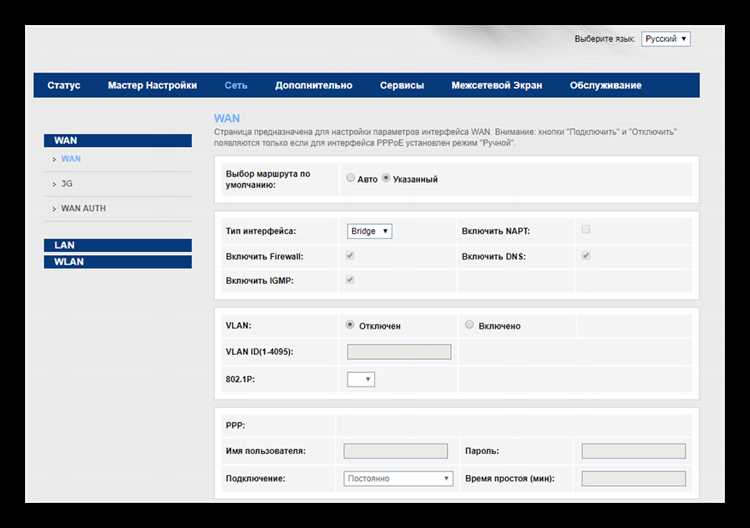Viewport: 750px width, 528px height.
Task: Click the Тип интерфейса: label
Action: pos(261,231)
